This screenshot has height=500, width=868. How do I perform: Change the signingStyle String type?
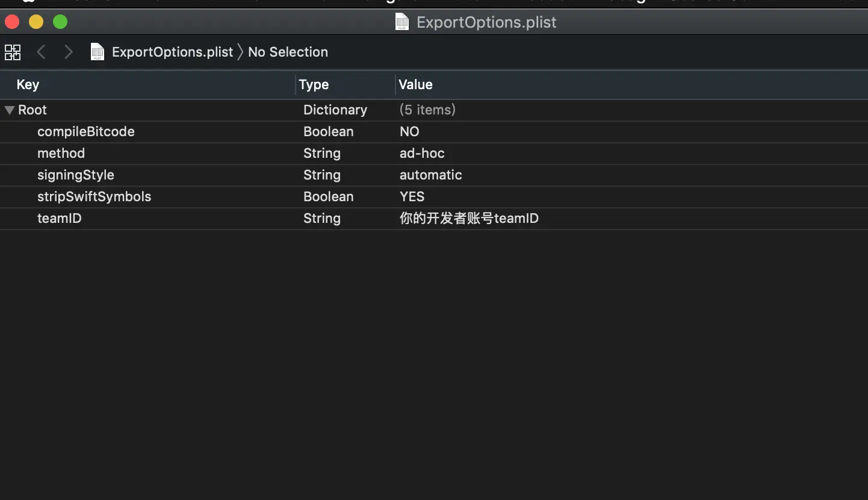[x=322, y=175]
